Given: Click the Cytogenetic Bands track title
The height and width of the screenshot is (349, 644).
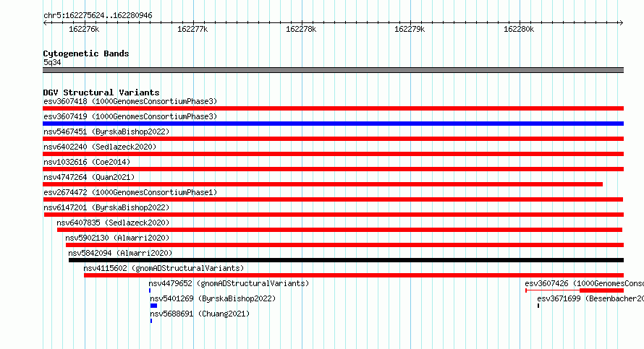Looking at the screenshot, I should pyautogui.click(x=86, y=53).
